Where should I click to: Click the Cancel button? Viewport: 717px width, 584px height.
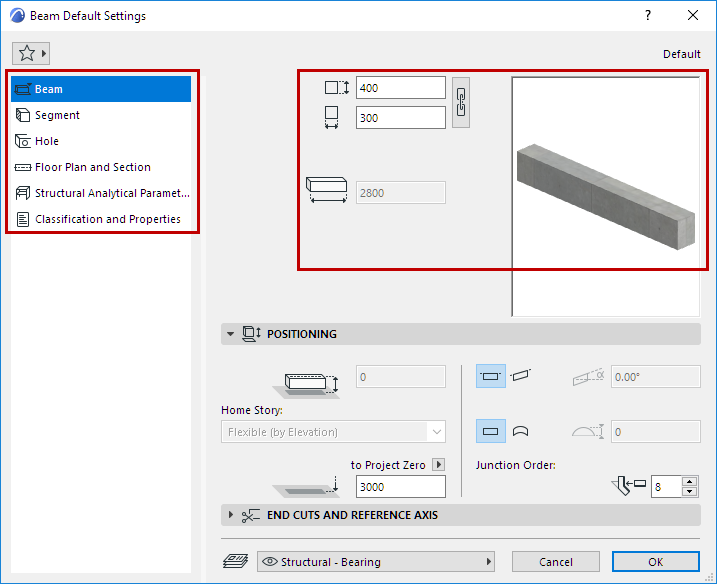[x=556, y=562]
